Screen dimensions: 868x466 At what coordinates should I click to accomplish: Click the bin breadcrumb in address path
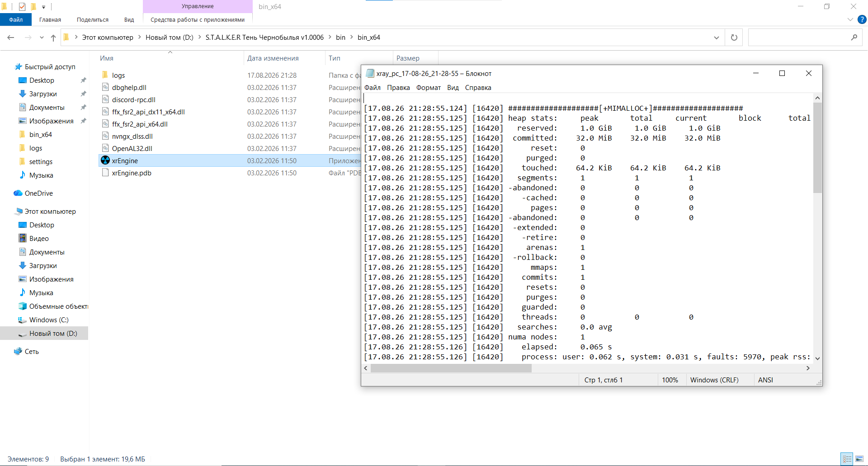[340, 38]
